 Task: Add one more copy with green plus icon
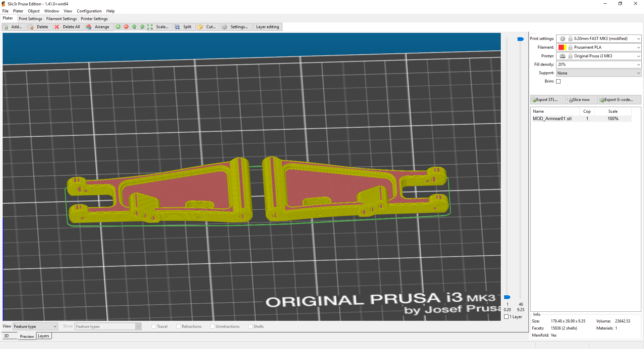pyautogui.click(x=118, y=27)
